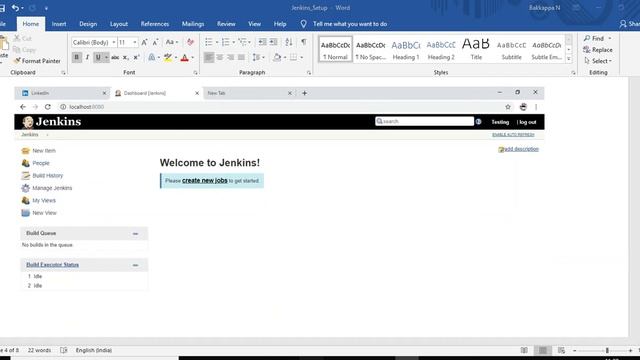Image resolution: width=640 pixels, height=360 pixels.
Task: Click the Increase Font Size icon
Action: [x=144, y=42]
